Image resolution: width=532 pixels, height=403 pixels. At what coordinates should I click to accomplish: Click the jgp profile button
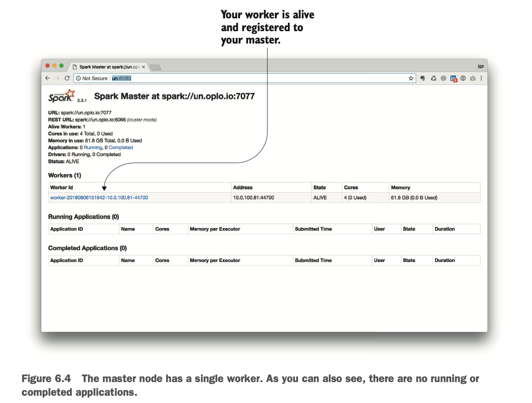click(480, 66)
